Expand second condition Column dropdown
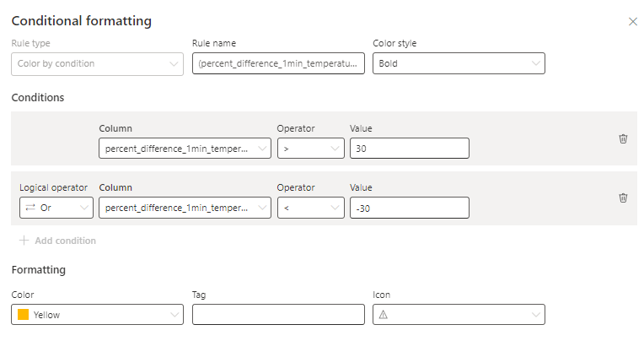 [x=185, y=208]
